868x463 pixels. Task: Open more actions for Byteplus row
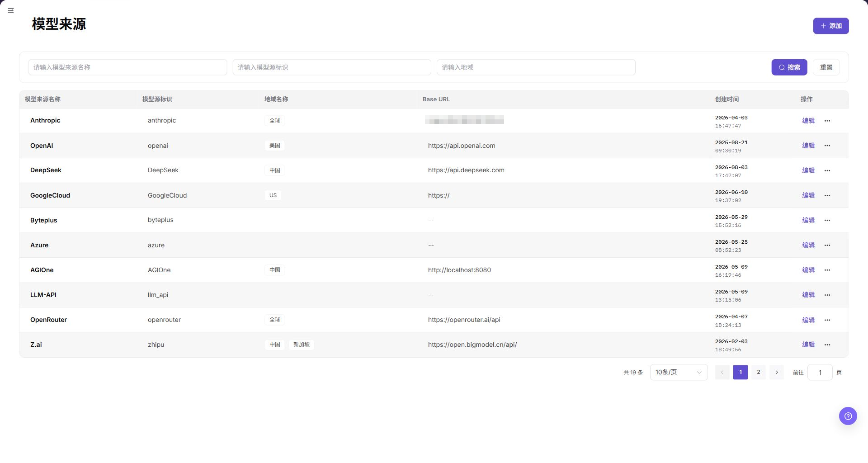coord(827,220)
